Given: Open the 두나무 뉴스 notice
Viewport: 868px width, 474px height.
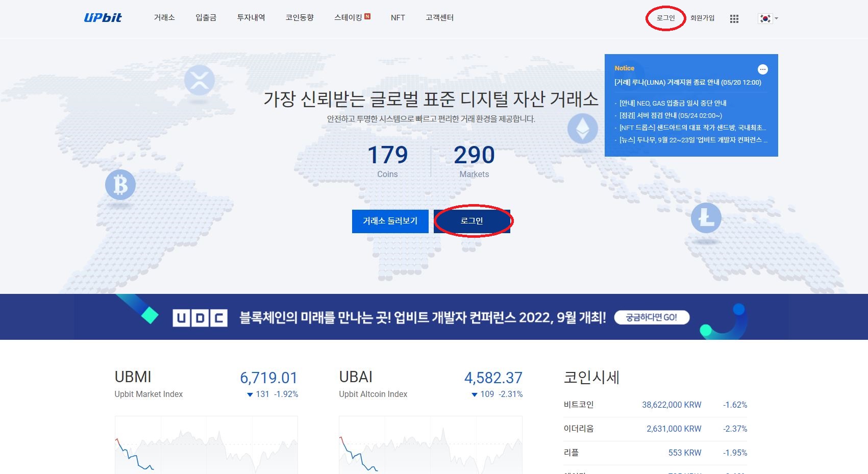Looking at the screenshot, I should [693, 140].
